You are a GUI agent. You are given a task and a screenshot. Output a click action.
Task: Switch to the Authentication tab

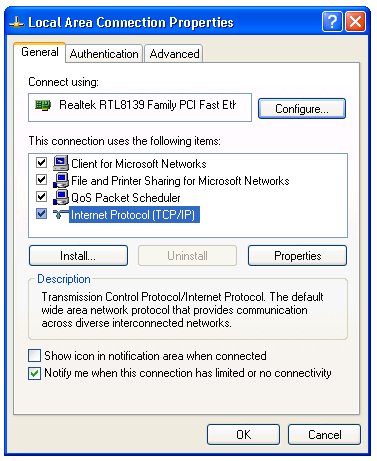(104, 54)
